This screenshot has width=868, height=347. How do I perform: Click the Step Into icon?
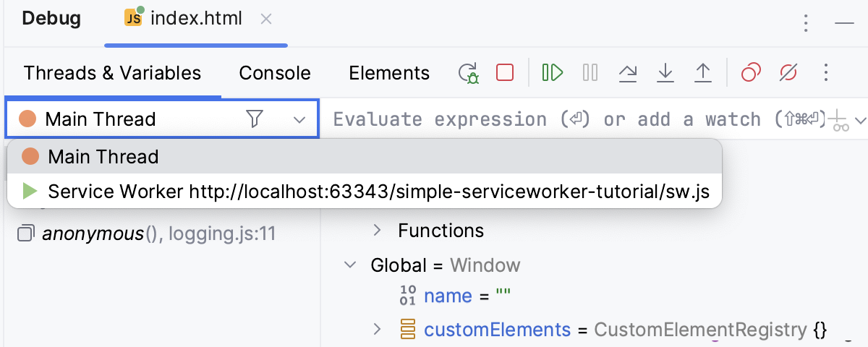[x=665, y=73]
